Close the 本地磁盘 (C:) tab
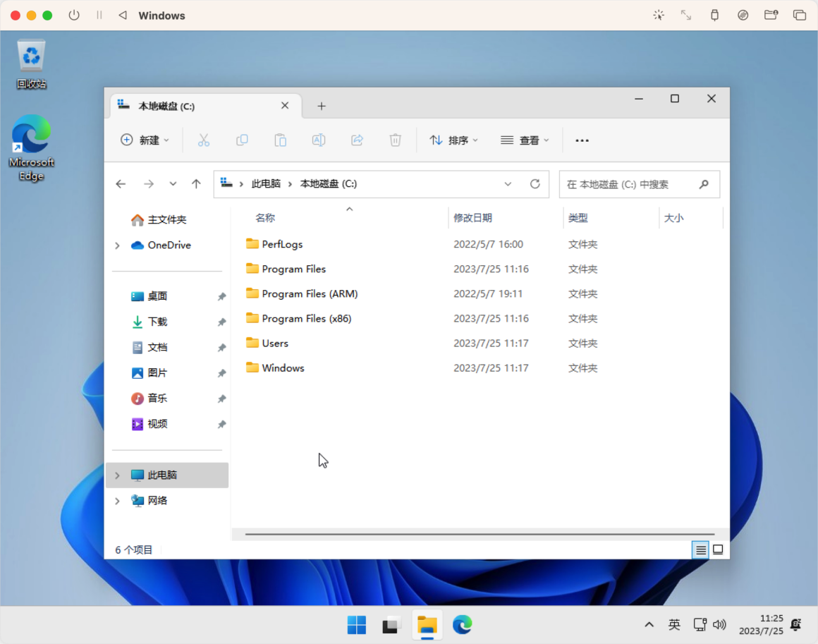The image size is (818, 644). (x=285, y=106)
